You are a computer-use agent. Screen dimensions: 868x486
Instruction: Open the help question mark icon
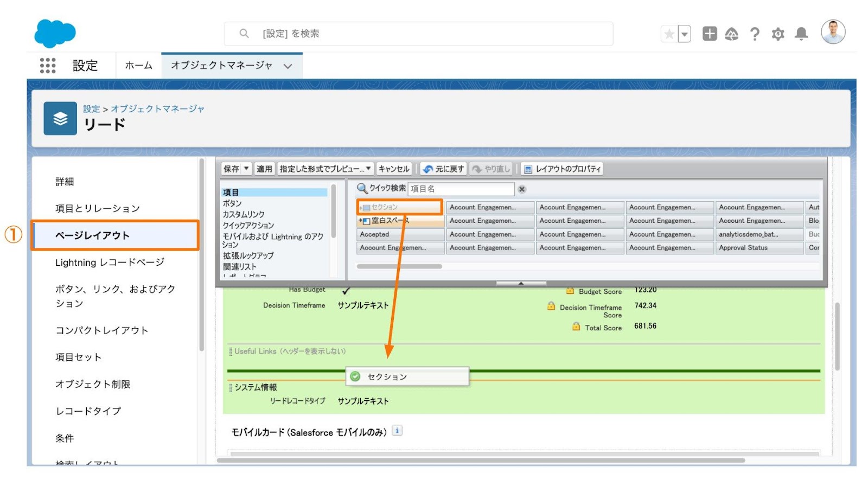click(x=755, y=34)
